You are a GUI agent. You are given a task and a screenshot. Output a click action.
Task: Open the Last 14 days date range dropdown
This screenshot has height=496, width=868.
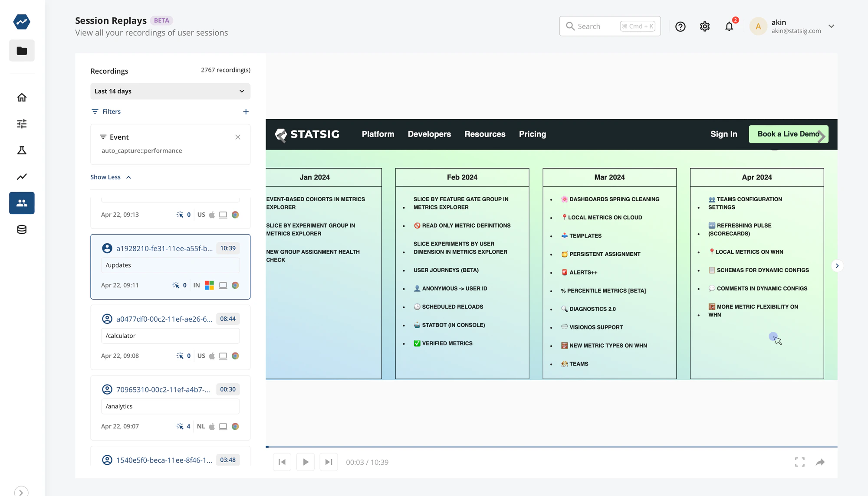[x=170, y=91]
